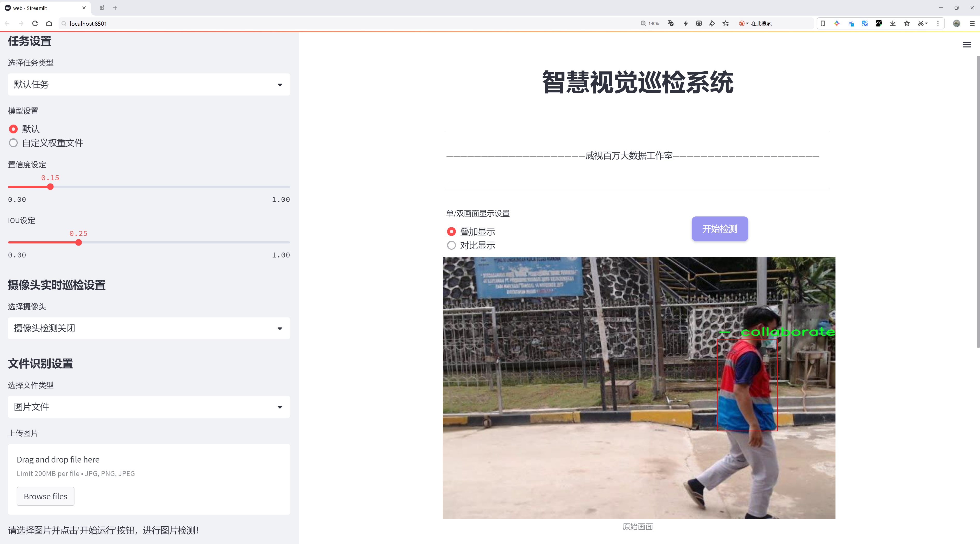Toggle the lightning speed mode icon
The height and width of the screenshot is (544, 980).
[686, 24]
